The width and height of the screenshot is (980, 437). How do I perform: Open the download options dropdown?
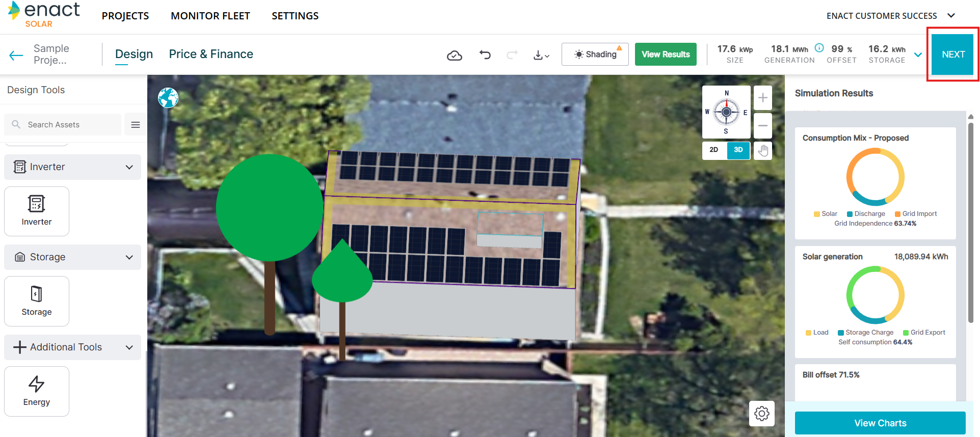541,55
